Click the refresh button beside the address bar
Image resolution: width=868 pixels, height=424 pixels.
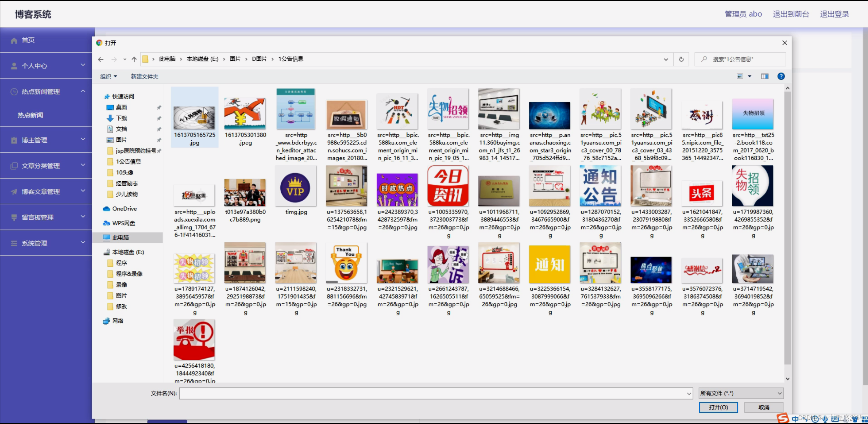point(681,59)
